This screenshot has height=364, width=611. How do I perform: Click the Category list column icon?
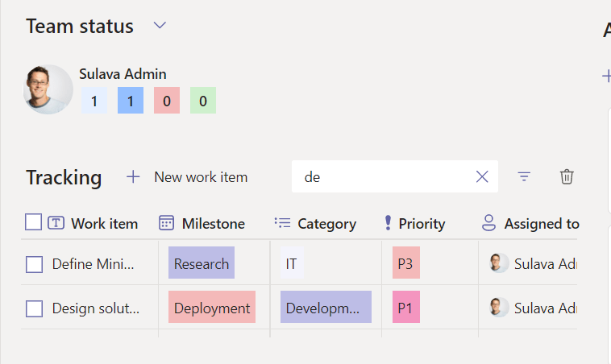[282, 223]
